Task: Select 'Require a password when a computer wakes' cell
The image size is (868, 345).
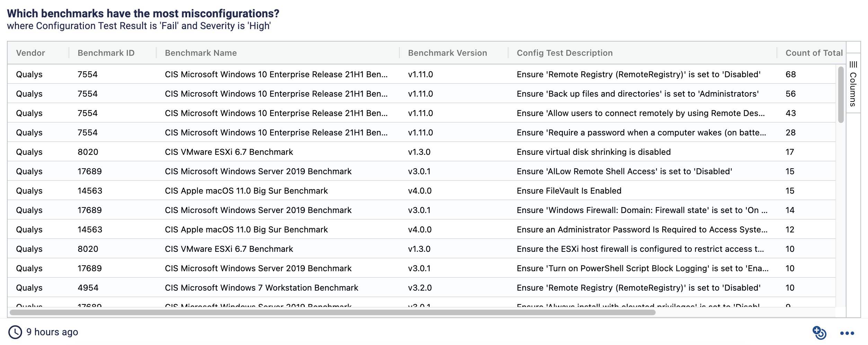Action: (x=641, y=133)
